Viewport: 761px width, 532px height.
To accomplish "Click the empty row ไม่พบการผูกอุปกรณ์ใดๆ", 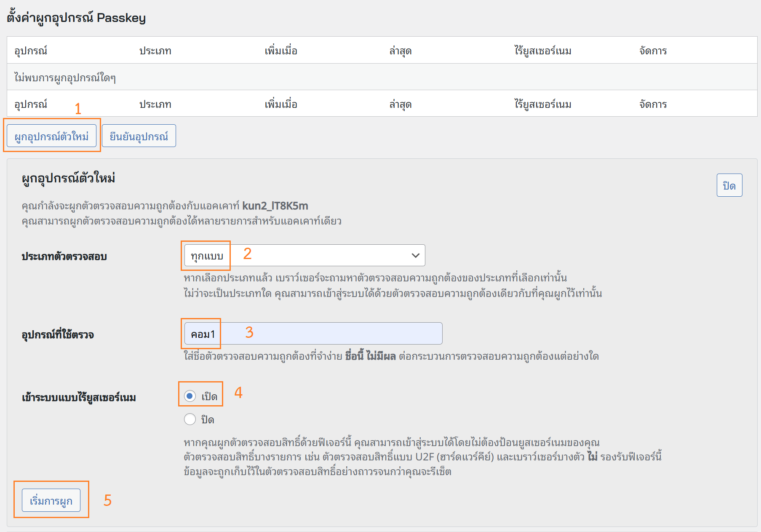I will click(x=65, y=78).
